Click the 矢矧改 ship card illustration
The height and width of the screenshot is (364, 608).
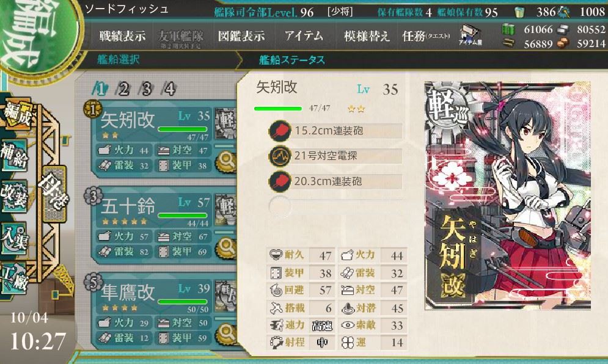508,195
